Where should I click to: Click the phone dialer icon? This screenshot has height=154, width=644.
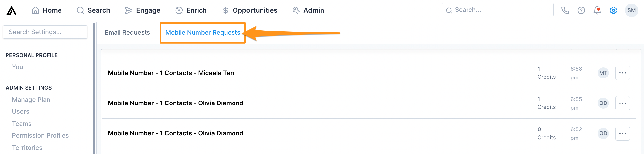pyautogui.click(x=565, y=10)
